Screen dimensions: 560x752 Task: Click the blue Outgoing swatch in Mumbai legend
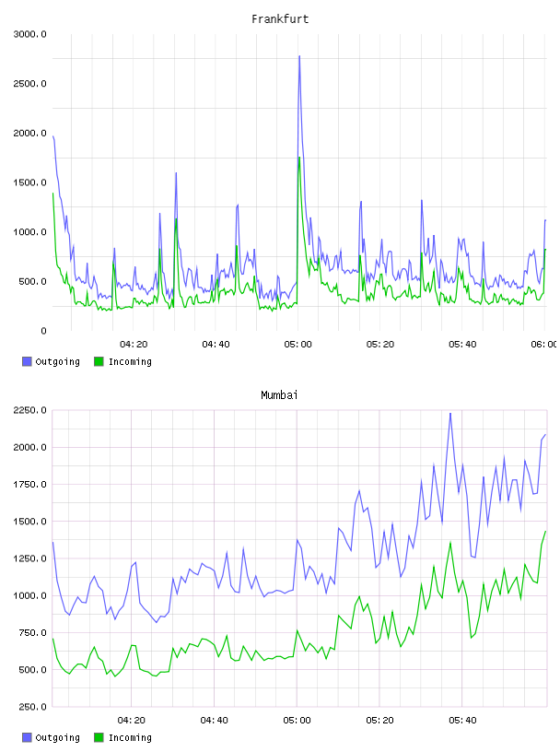tap(27, 737)
